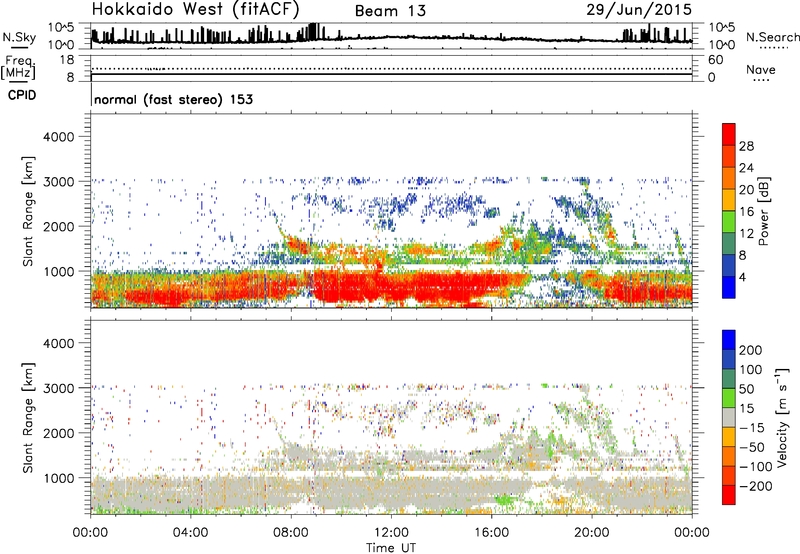Click the '1000' tick of the power panel

pos(58,271)
